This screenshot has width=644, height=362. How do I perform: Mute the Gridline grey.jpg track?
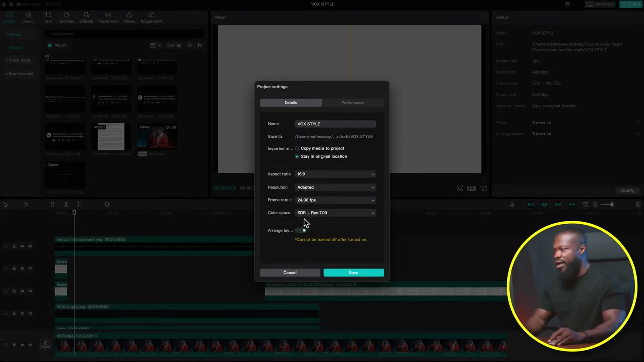tap(30, 313)
